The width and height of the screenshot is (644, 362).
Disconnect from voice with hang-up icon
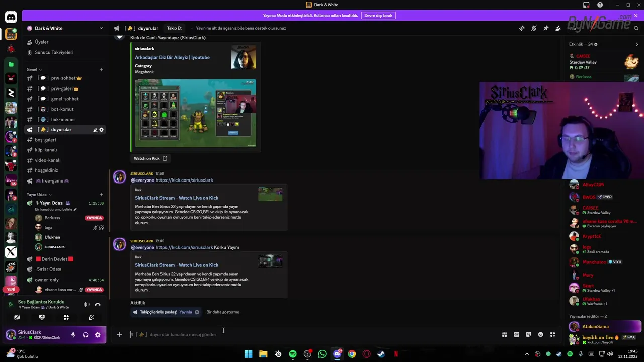(98, 304)
